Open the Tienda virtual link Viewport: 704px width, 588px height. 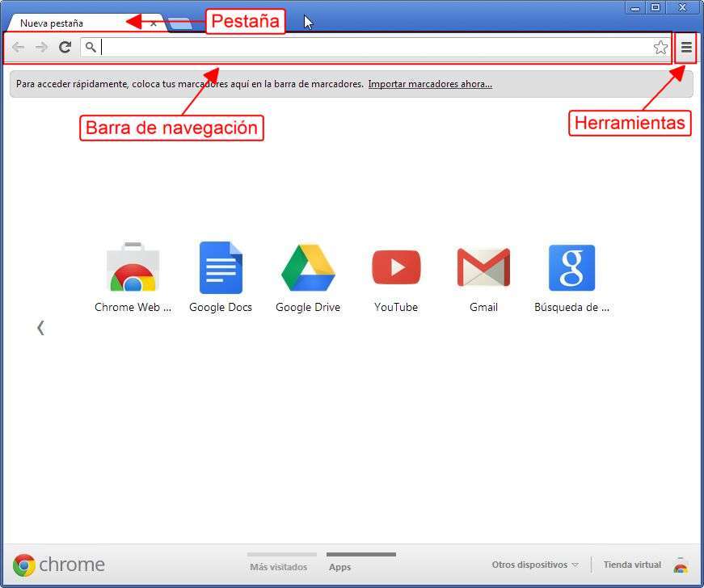[x=632, y=565]
